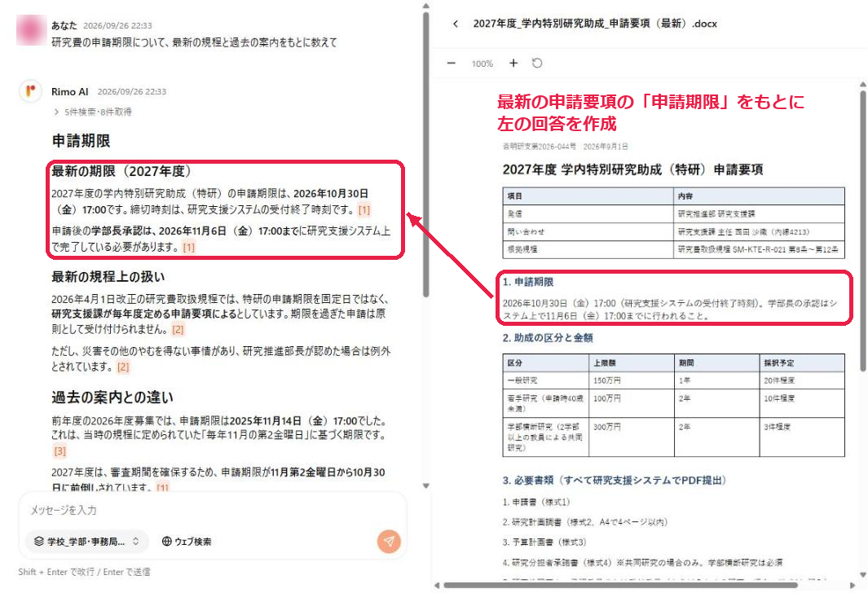Click the 研究推進部 研究支援課 table cell
868x593 pixels.
[759, 213]
